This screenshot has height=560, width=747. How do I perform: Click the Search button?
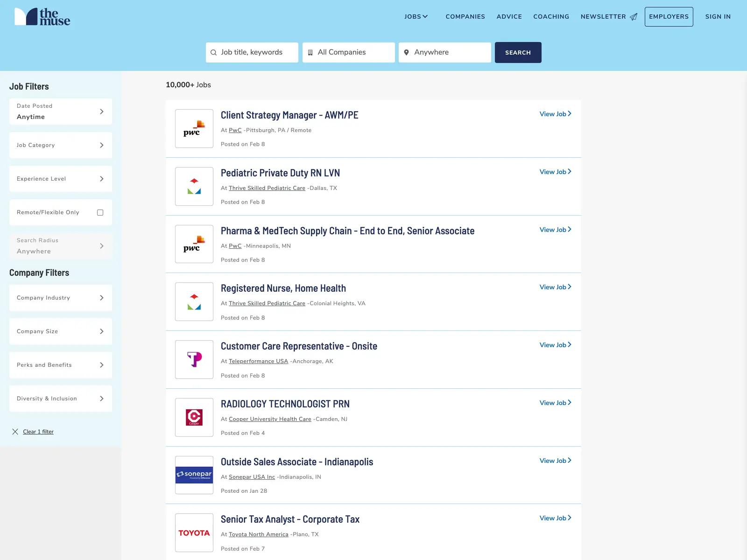[x=518, y=52]
